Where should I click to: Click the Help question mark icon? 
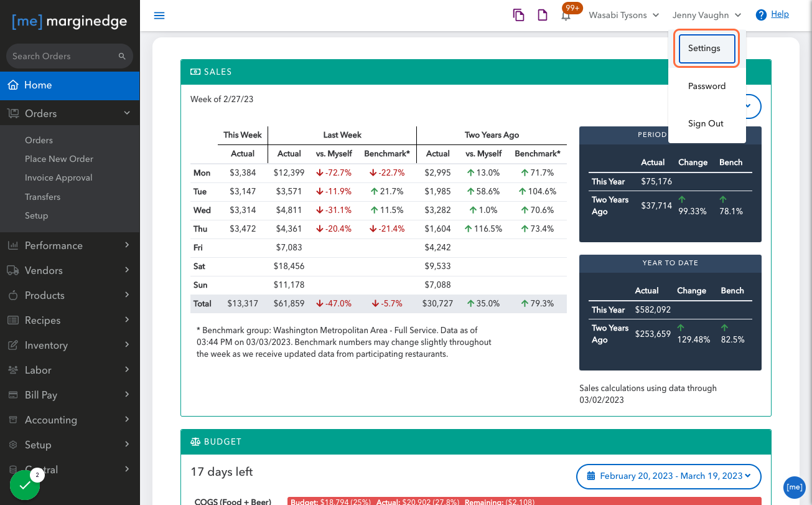coord(761,15)
